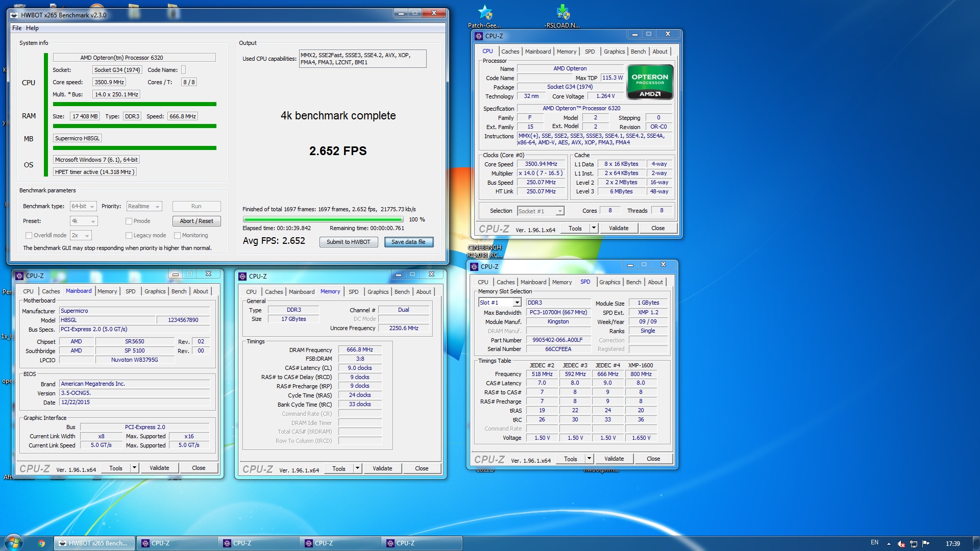The image size is (980, 551).
Task: Switch to the fourth CPU-Z taskbar item
Action: coord(422,543)
